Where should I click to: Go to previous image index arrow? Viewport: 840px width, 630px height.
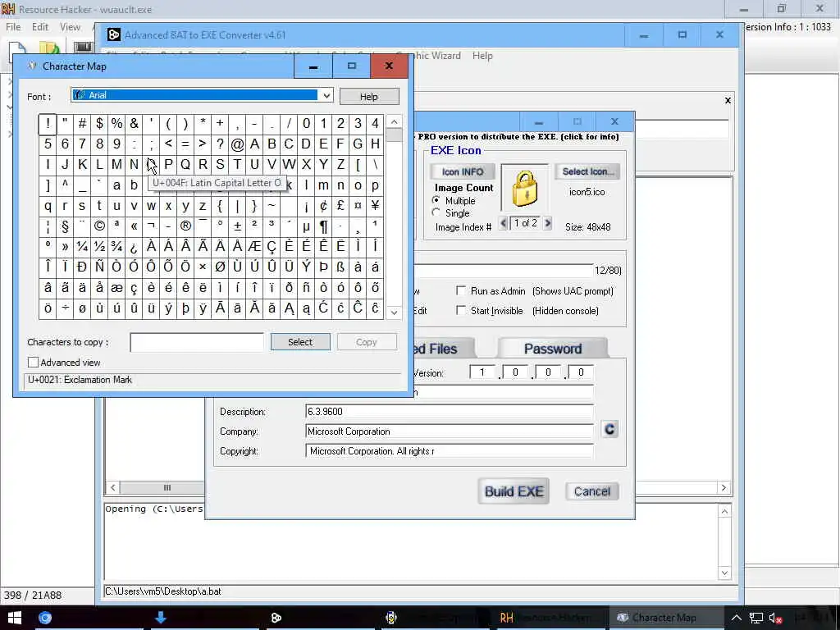pyautogui.click(x=503, y=223)
